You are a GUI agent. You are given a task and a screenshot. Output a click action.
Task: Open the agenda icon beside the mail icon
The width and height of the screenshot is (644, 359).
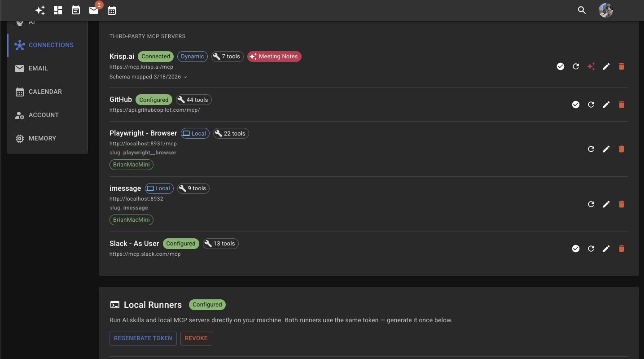tap(76, 10)
